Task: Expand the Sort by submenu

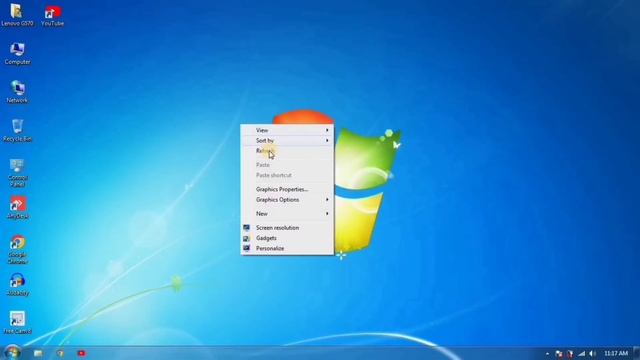Action: click(287, 140)
